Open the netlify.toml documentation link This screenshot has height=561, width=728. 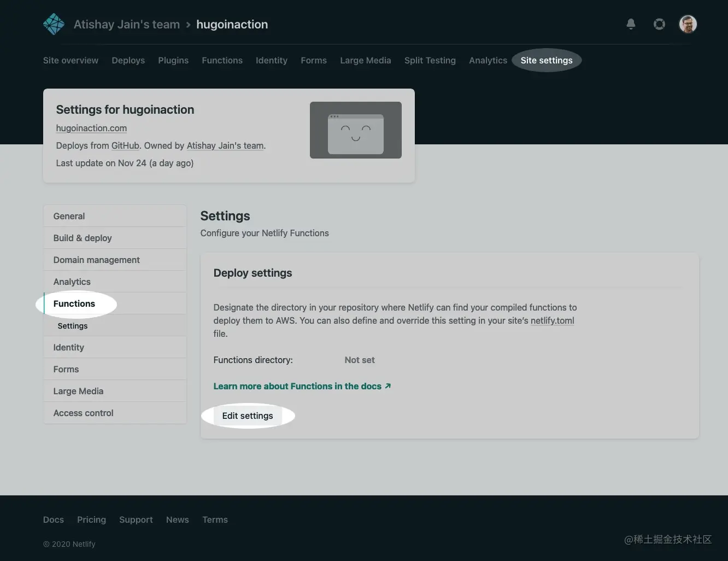pos(552,320)
